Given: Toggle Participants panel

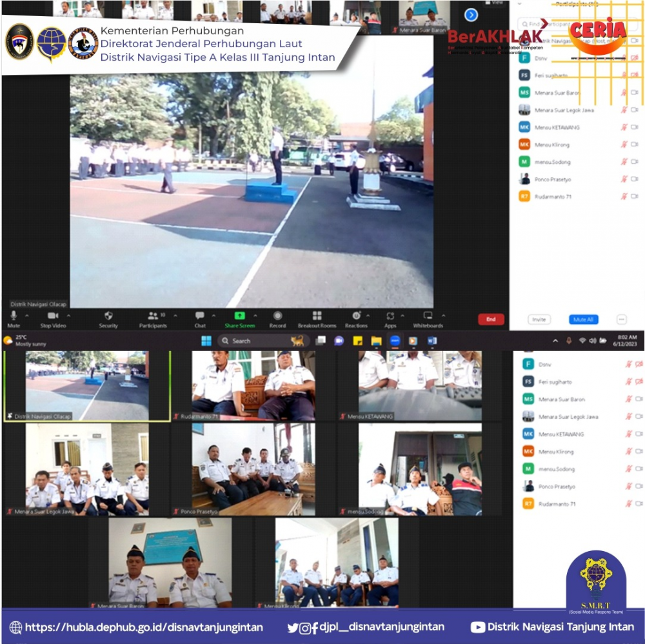Looking at the screenshot, I should tap(153, 319).
